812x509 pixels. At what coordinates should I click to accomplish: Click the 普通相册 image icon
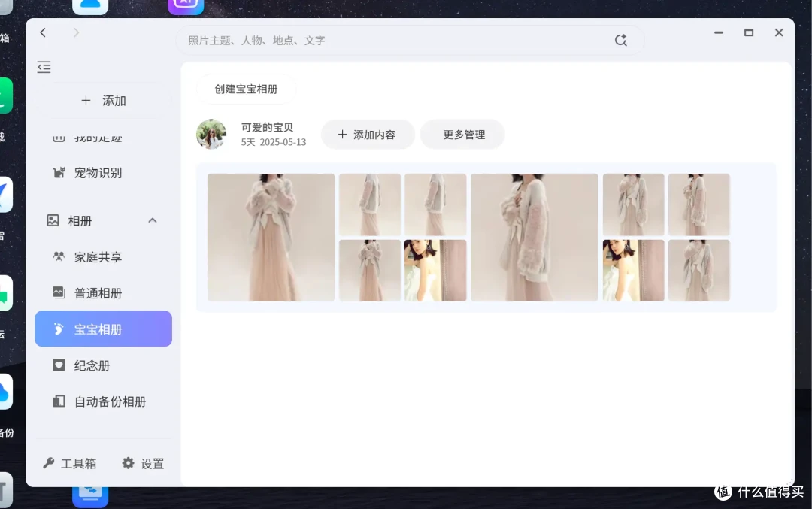[x=59, y=292]
